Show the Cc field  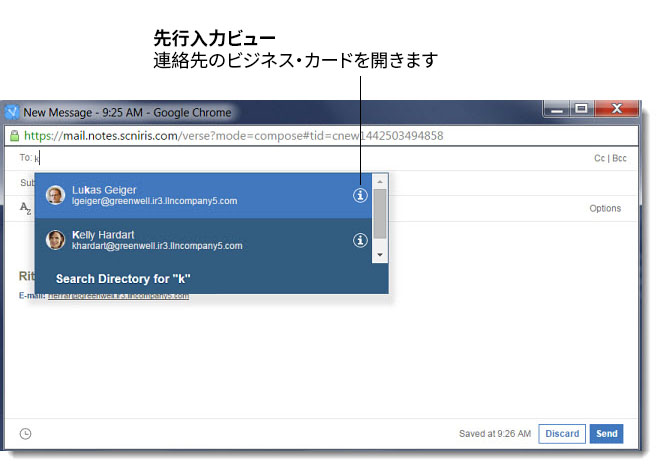pos(599,158)
